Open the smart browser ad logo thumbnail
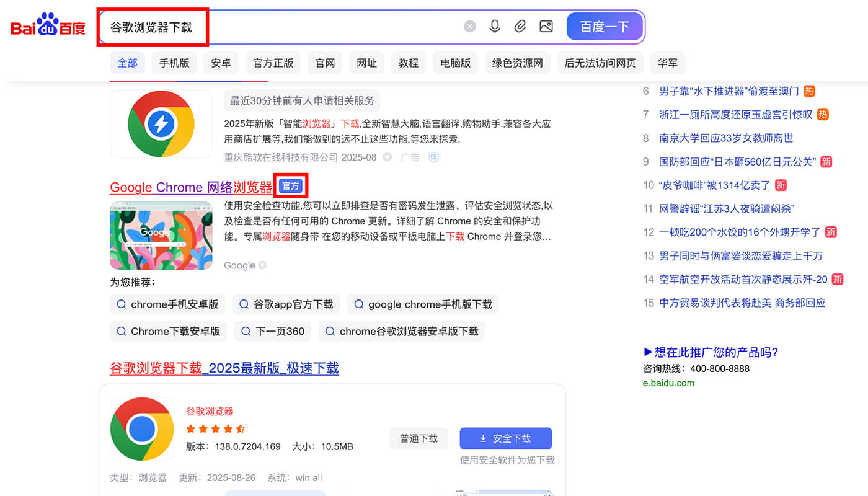This screenshot has width=868, height=496. pyautogui.click(x=161, y=123)
